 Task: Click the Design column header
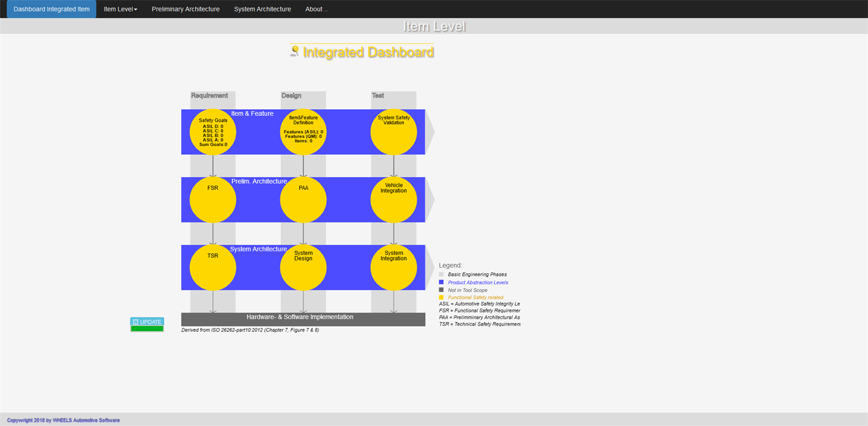click(x=291, y=95)
